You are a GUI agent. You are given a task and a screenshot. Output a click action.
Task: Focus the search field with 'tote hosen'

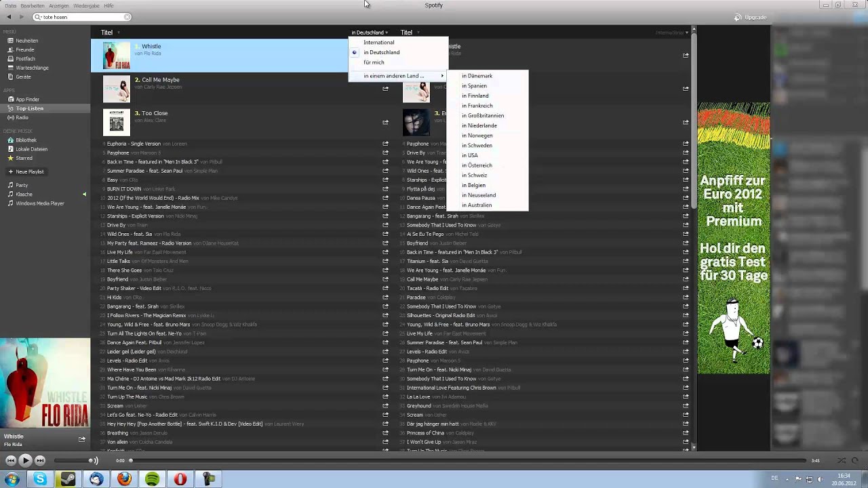pyautogui.click(x=81, y=17)
